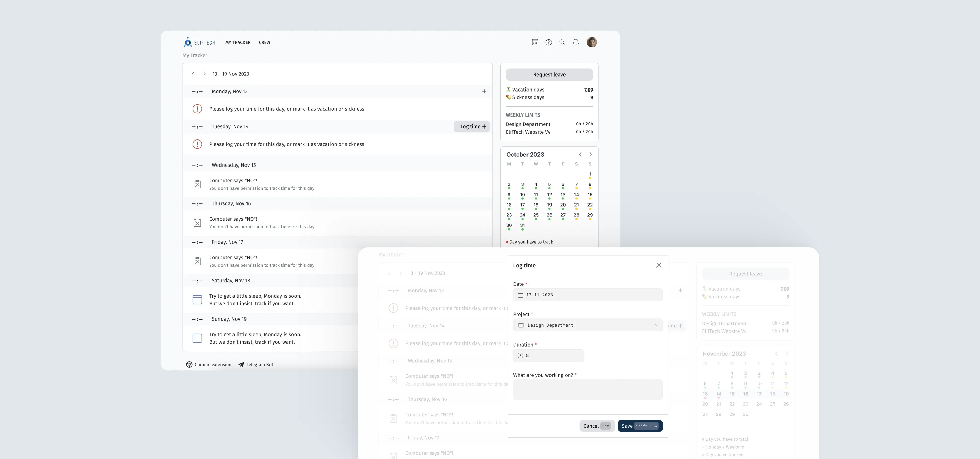980x459 pixels.
Task: Click the Wednesday, Nov 15 day header
Action: tap(337, 165)
